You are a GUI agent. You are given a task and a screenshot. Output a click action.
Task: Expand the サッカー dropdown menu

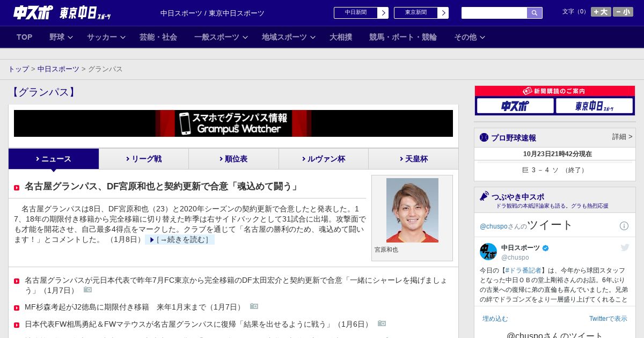pos(106,37)
